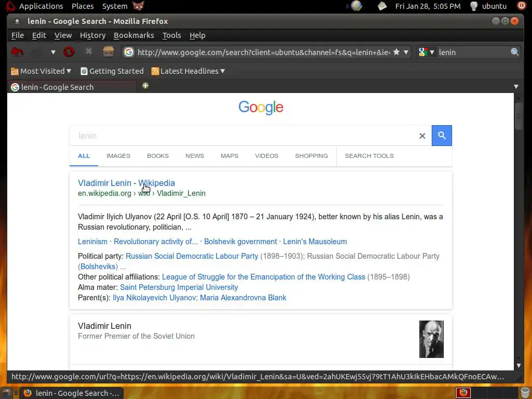This screenshot has height=399, width=532.
Task: Open the View menu
Action: click(63, 35)
